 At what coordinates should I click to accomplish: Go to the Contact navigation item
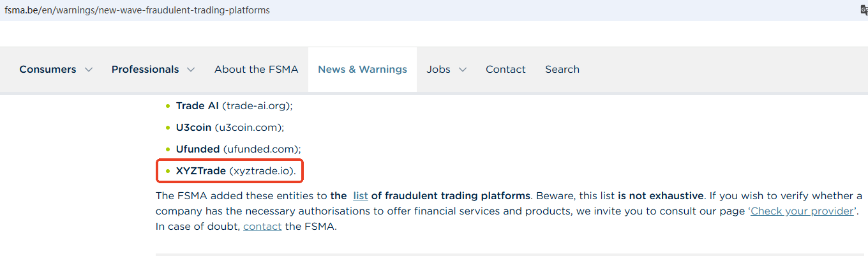pos(505,70)
